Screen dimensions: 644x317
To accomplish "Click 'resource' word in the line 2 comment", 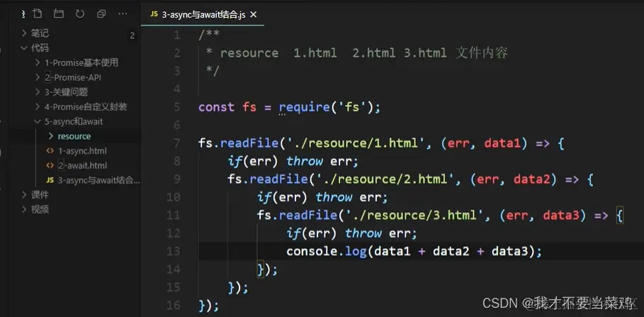I will click(x=249, y=53).
